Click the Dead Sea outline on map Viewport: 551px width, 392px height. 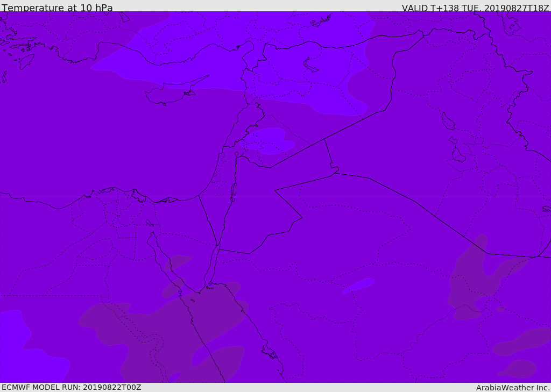tap(234, 192)
